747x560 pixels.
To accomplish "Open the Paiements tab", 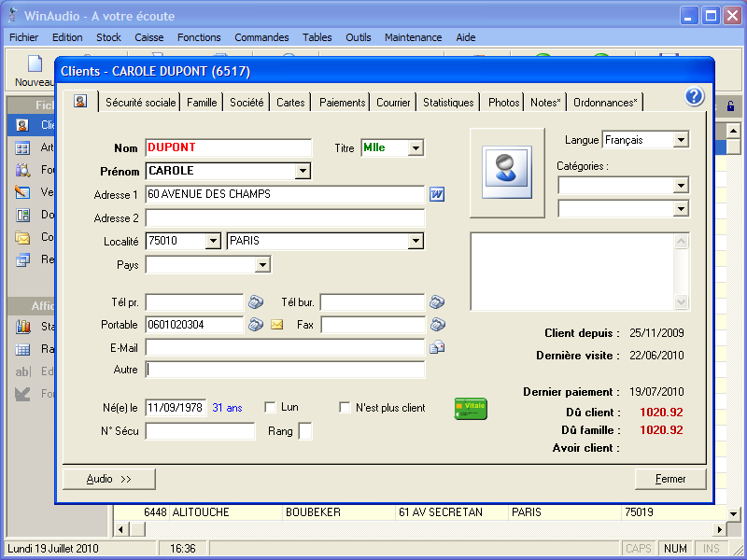I will 343,103.
